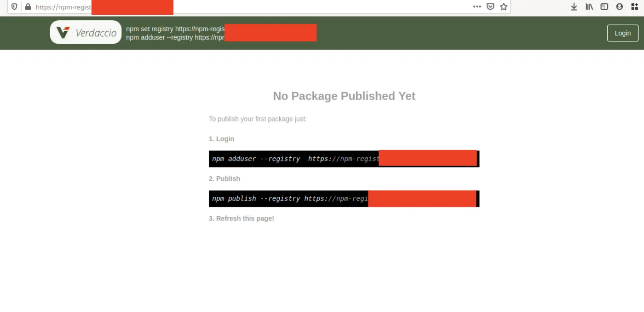Toggle the sidebars icon
The height and width of the screenshot is (312, 644).
pyautogui.click(x=604, y=7)
